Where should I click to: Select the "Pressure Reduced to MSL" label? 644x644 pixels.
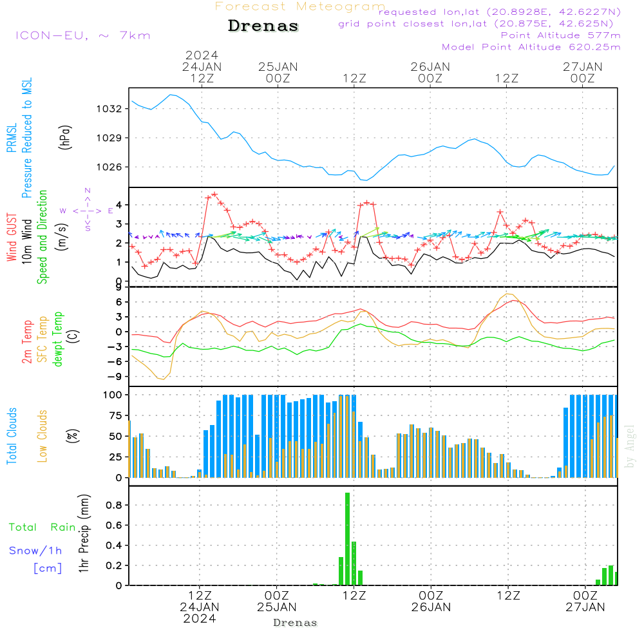click(x=26, y=138)
